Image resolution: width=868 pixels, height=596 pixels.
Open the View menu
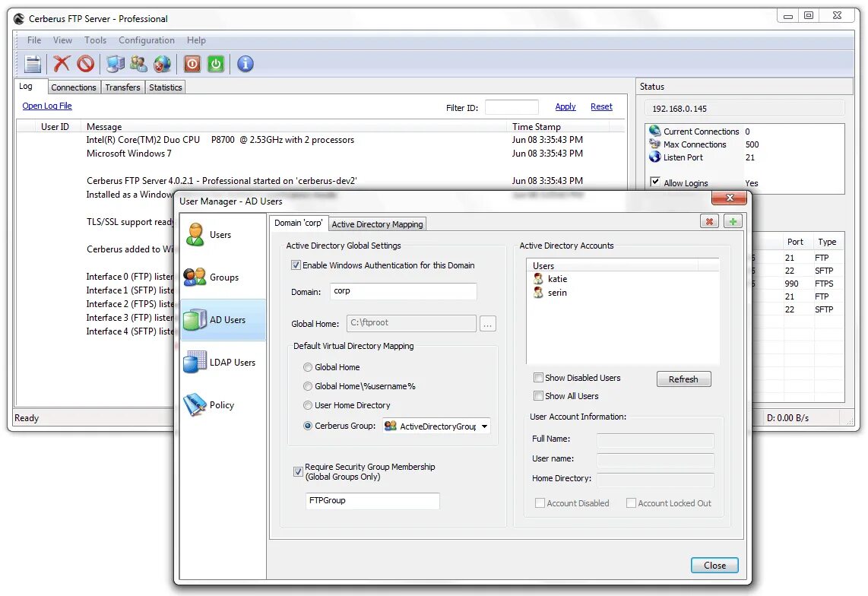62,40
